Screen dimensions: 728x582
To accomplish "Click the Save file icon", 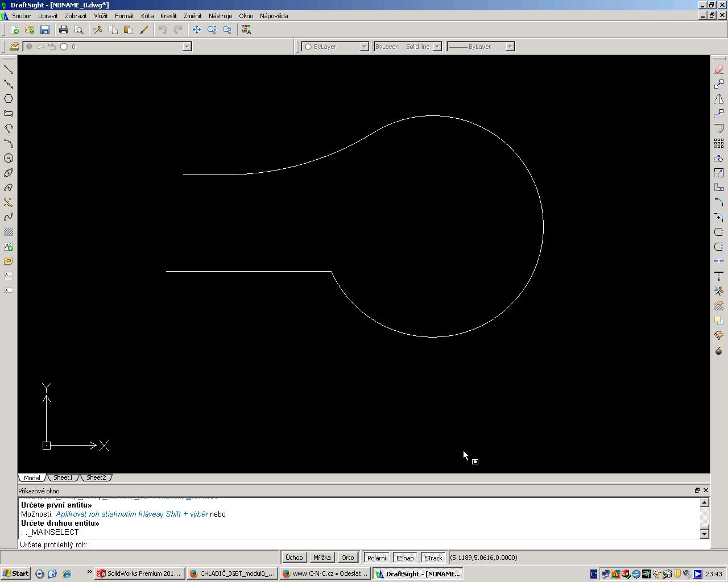I will pyautogui.click(x=45, y=30).
